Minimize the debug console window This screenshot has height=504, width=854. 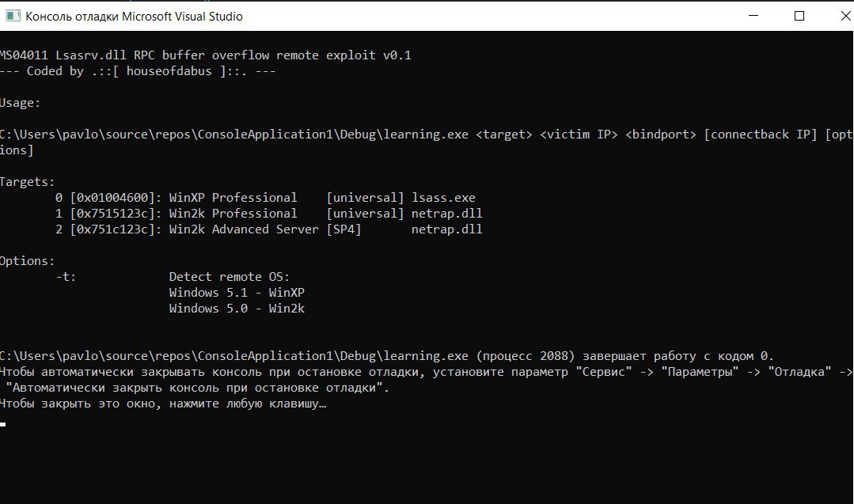[x=753, y=16]
